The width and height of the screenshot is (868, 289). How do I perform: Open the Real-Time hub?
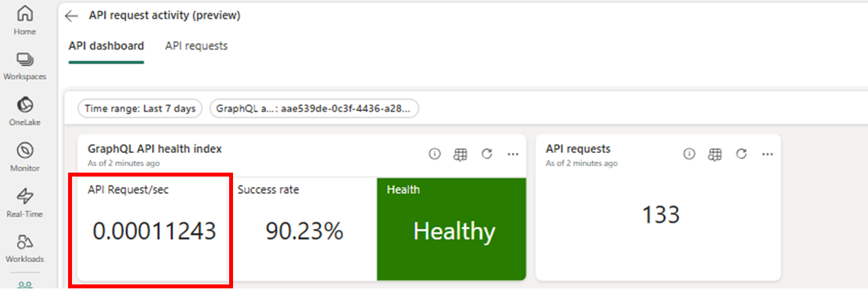point(25,196)
